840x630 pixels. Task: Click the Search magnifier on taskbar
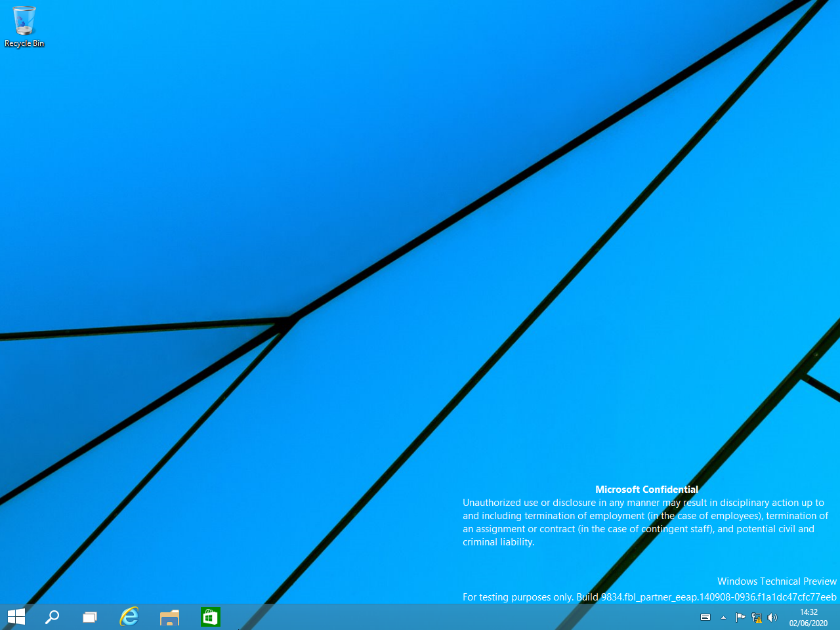click(52, 617)
